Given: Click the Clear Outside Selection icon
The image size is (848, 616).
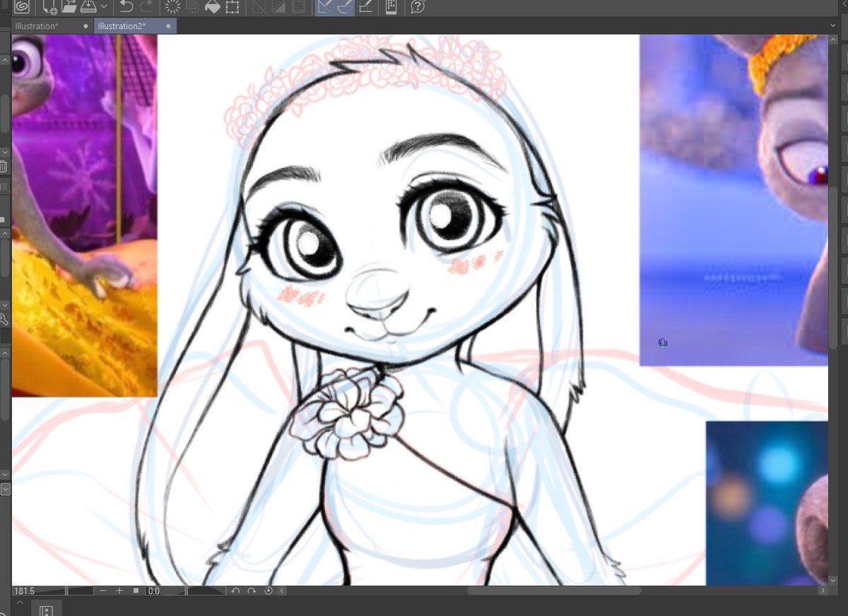Looking at the screenshot, I should [192, 7].
